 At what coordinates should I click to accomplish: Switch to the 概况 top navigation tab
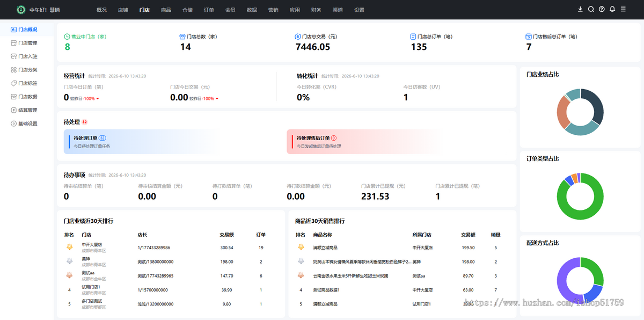coord(101,10)
